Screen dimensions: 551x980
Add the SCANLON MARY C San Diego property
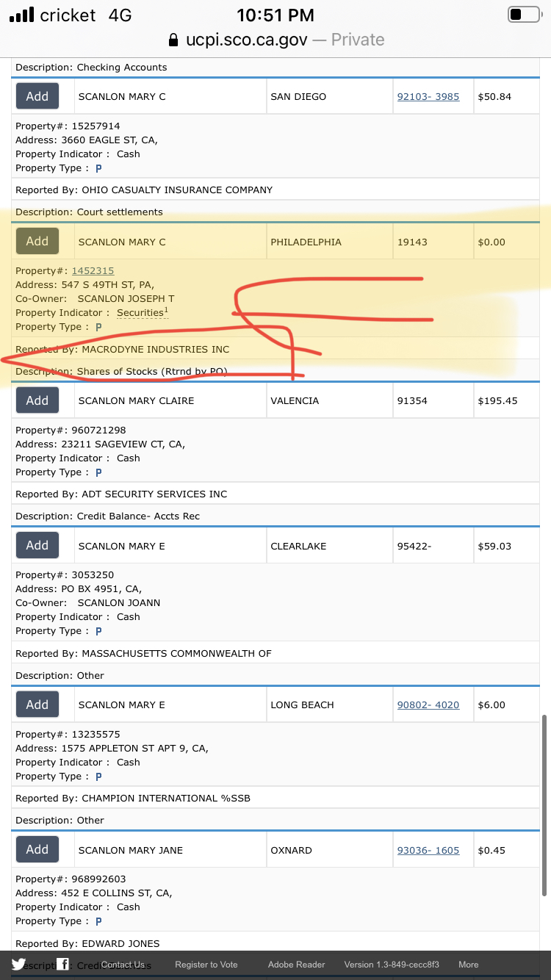pyautogui.click(x=37, y=96)
